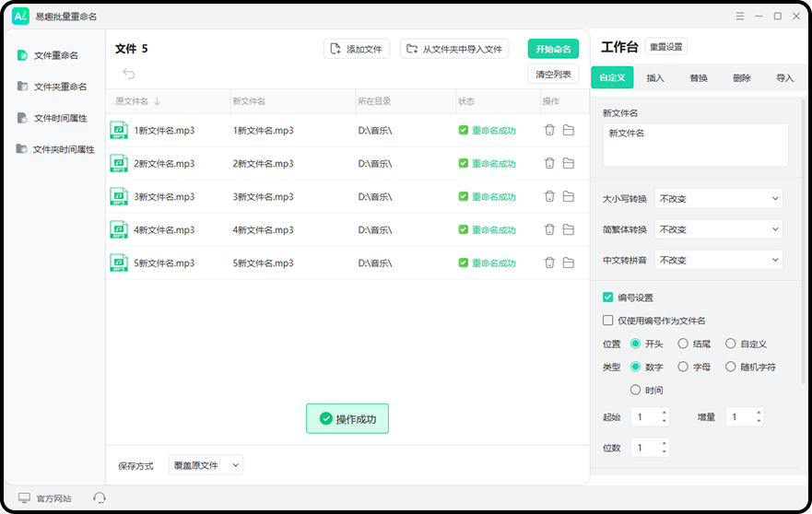Click the 清空列表 button
Screen dimensions: 812x514
point(553,75)
